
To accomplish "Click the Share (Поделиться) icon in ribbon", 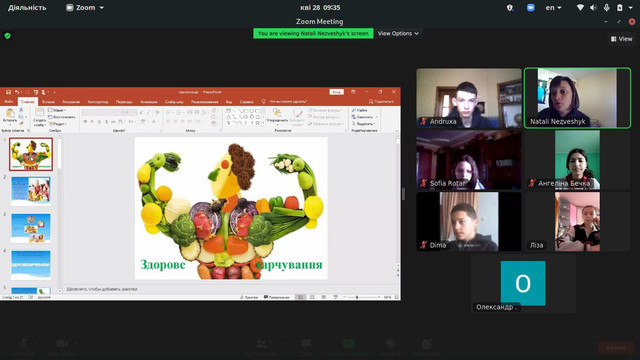I will coord(371,102).
